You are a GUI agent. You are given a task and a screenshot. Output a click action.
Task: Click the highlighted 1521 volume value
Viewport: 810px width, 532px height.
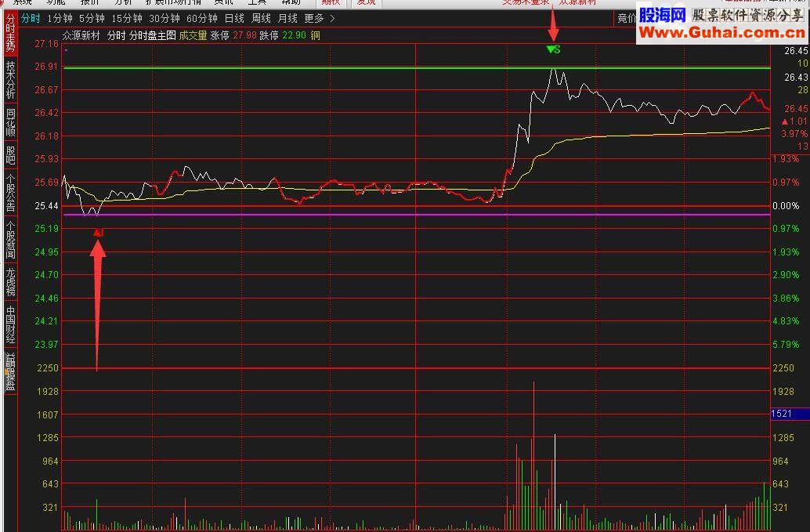(790, 414)
